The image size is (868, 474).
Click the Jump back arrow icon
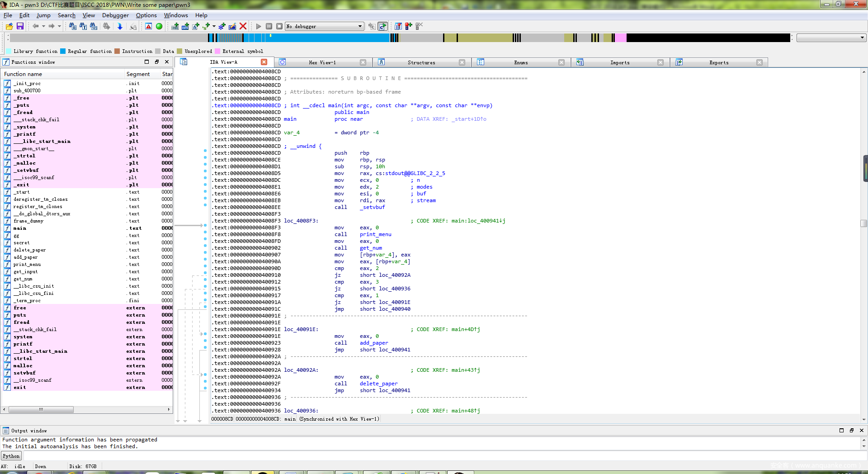pos(35,26)
